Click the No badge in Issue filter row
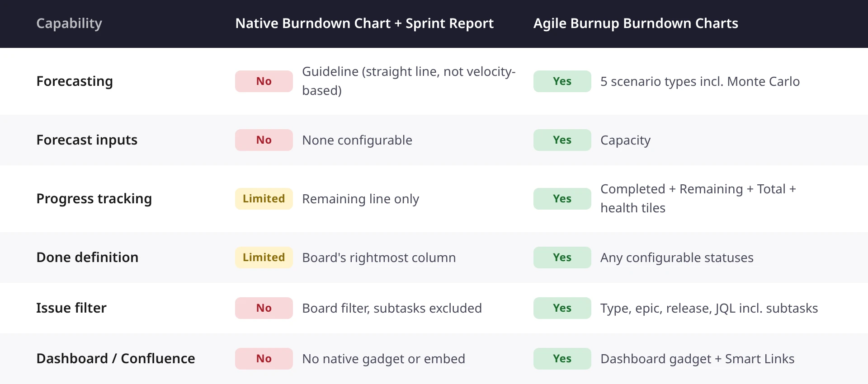868x384 pixels. [x=264, y=308]
